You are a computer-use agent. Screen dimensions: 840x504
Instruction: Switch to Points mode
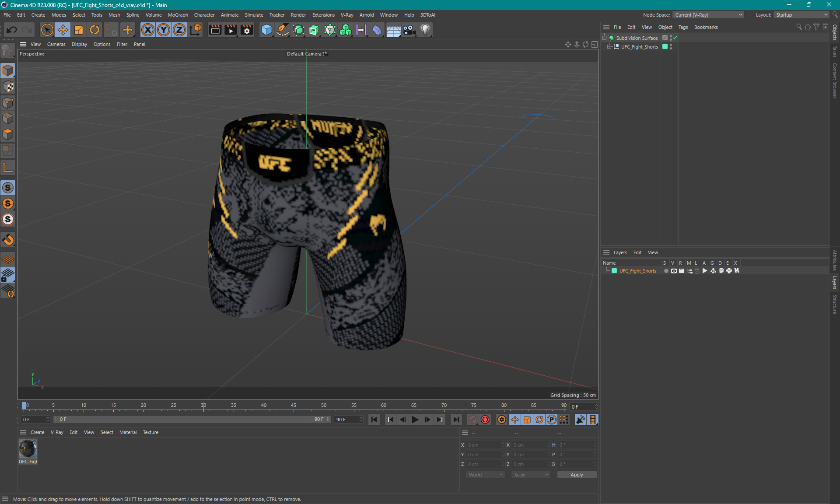coord(8,103)
